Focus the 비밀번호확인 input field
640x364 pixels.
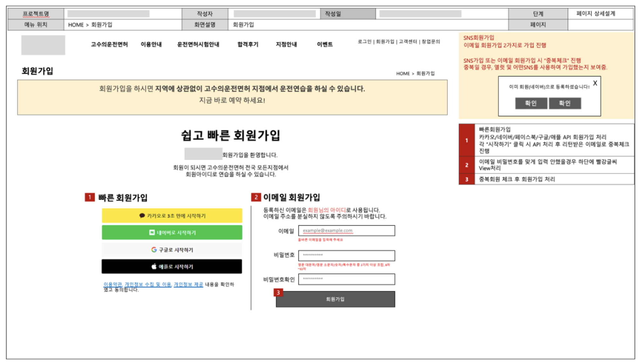(346, 279)
